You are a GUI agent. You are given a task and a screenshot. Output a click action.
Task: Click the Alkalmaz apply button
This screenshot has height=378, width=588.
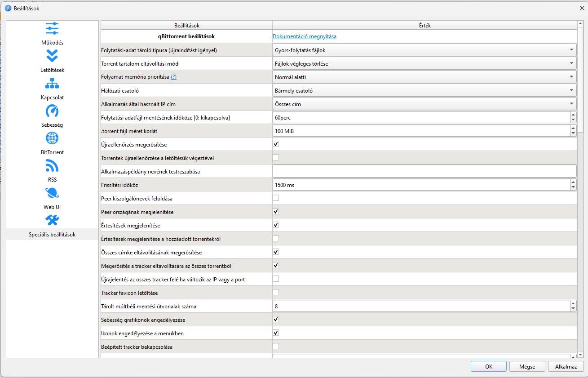(566, 366)
